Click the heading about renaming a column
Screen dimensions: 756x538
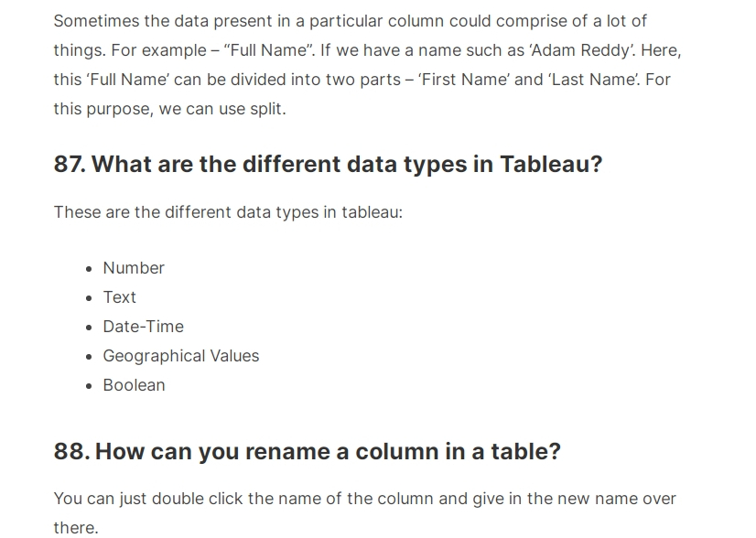click(x=308, y=451)
